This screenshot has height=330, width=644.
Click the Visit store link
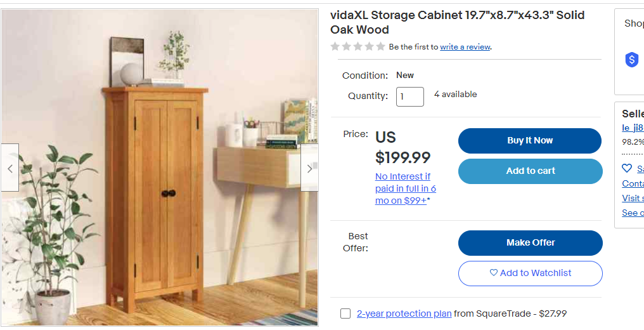click(x=633, y=198)
